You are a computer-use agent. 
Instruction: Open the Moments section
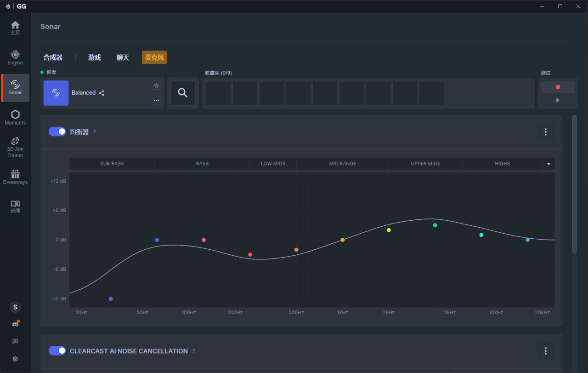pos(15,117)
